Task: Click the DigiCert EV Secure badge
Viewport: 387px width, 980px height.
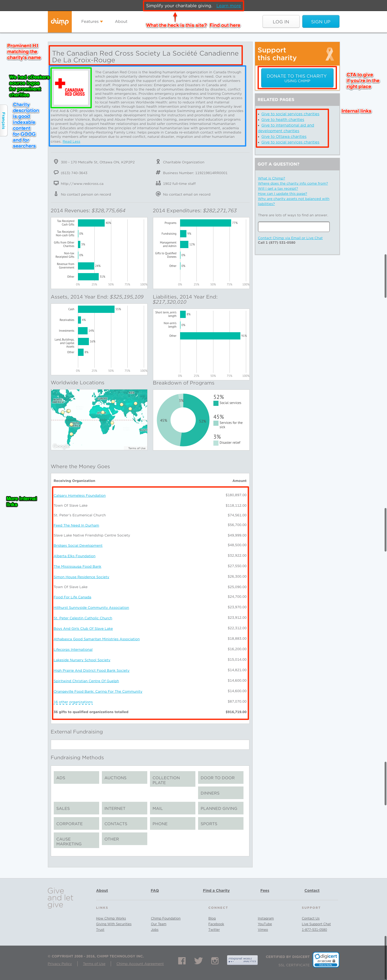Action: [x=326, y=960]
